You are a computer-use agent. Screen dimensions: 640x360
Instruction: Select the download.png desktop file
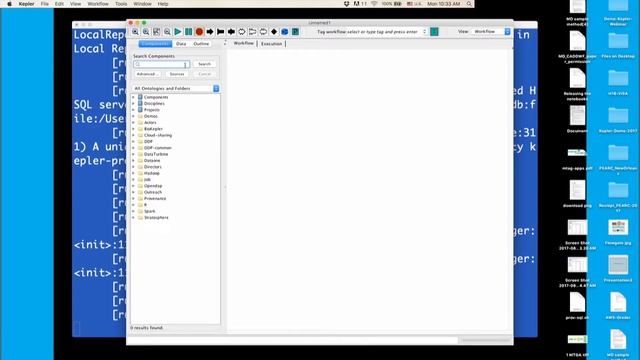point(577,194)
